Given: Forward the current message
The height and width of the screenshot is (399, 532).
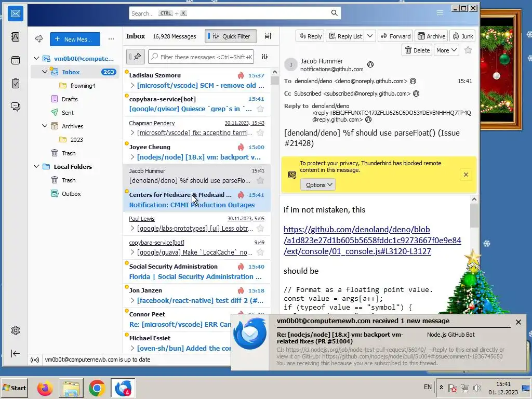Looking at the screenshot, I should 395,36.
